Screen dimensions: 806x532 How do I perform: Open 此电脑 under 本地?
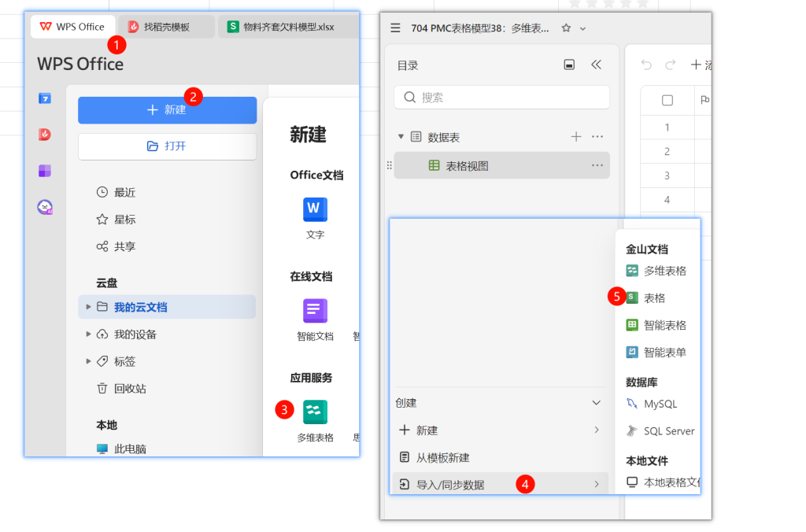[x=121, y=449]
